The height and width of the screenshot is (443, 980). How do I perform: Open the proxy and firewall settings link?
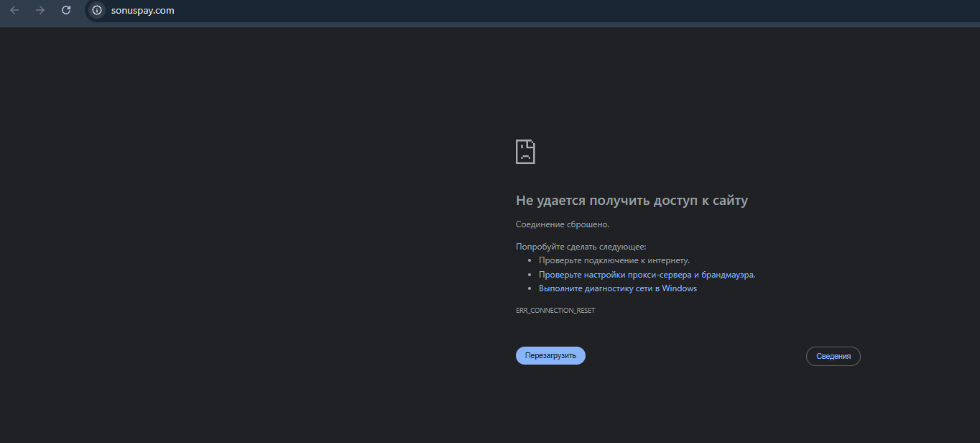tap(647, 274)
